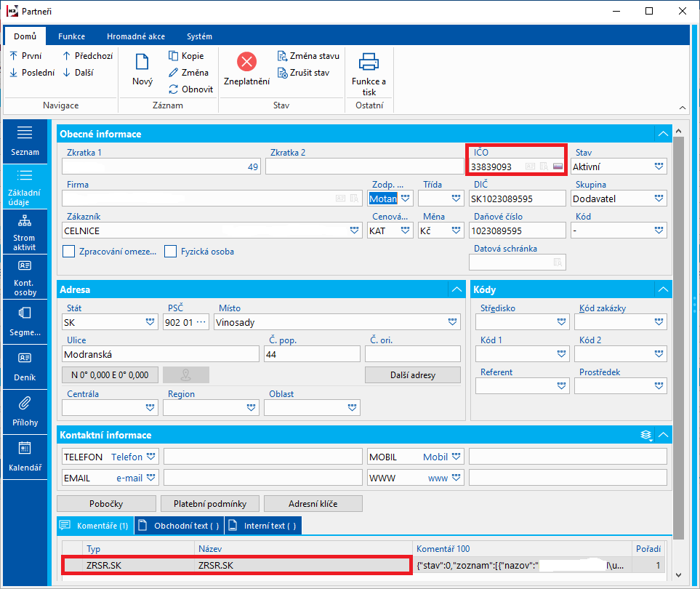This screenshot has width=700, height=589.
Task: Collapse Kontaktní informace section
Action: click(664, 435)
